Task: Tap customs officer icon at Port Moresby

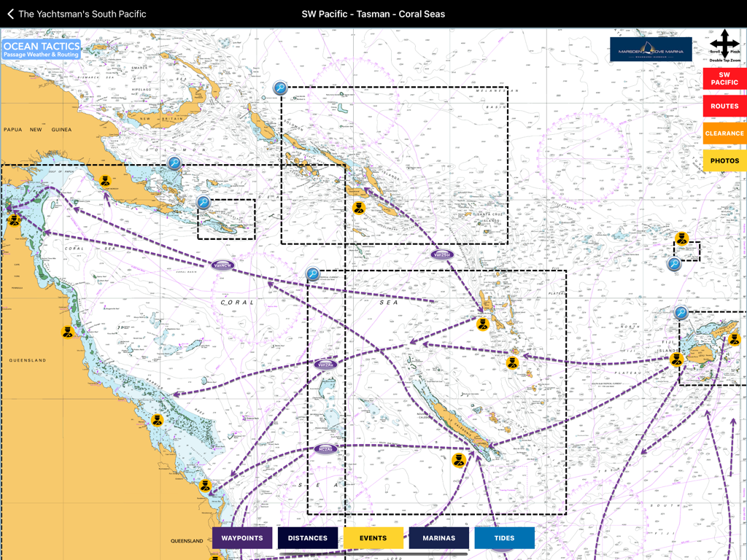Action: tap(105, 181)
